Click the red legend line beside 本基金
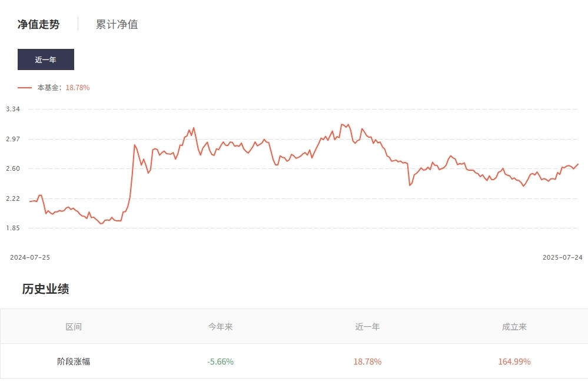Screen dimensions: 588x381 [x=25, y=88]
